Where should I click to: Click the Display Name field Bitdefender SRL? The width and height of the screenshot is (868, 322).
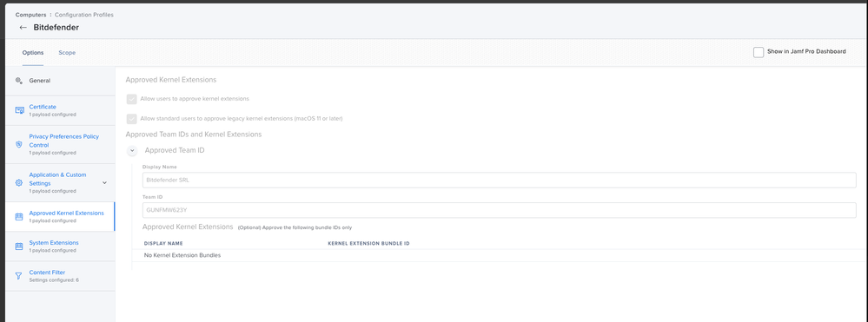coord(500,180)
